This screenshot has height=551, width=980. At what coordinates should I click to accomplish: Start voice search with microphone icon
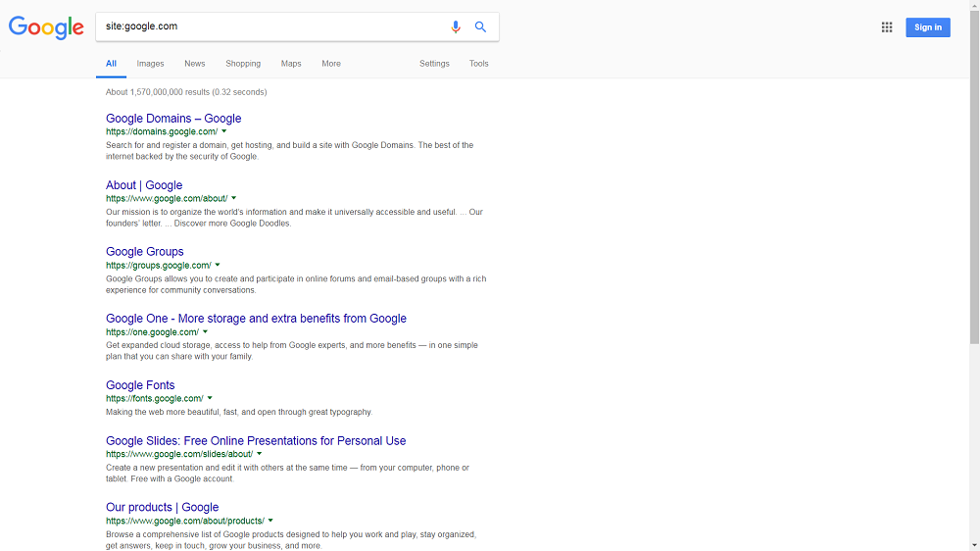pyautogui.click(x=456, y=26)
